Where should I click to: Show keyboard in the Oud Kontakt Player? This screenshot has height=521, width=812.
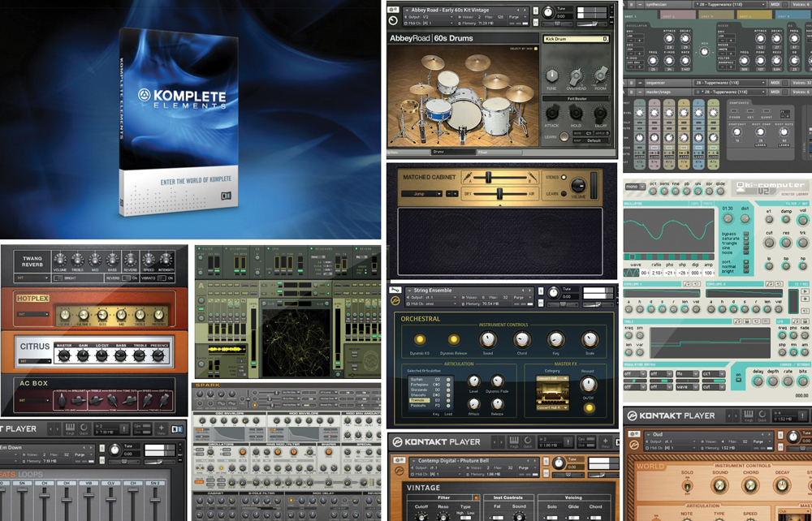coord(748,416)
